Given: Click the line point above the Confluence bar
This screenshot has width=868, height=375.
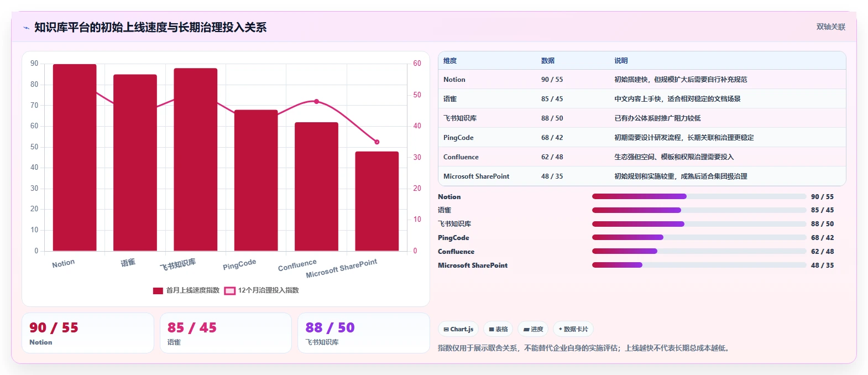Looking at the screenshot, I should point(316,101).
